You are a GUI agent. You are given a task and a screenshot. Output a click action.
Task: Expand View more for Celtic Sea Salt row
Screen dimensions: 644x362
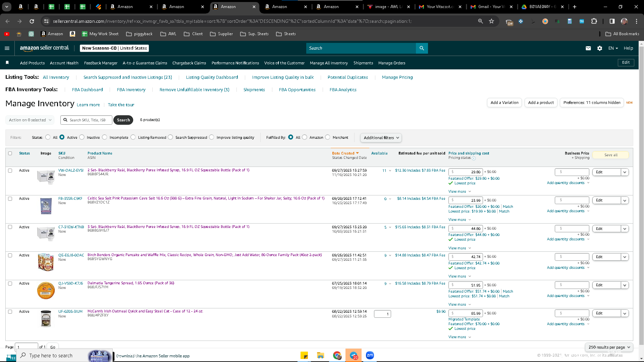pos(460,220)
